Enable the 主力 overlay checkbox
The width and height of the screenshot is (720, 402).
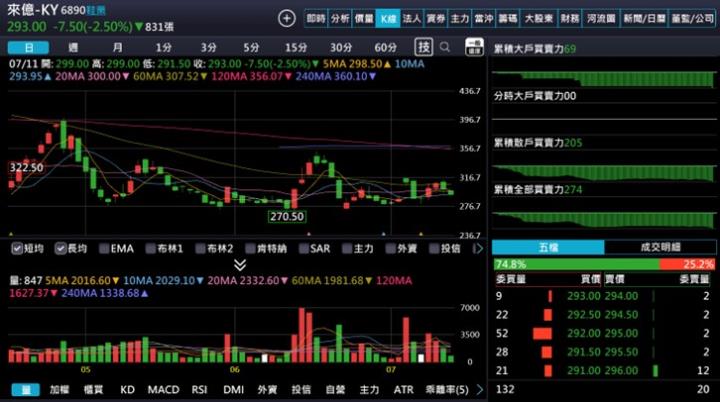point(347,249)
